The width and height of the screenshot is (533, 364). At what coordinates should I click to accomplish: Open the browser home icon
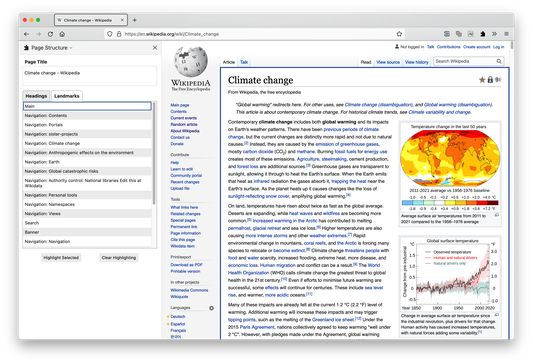62,34
